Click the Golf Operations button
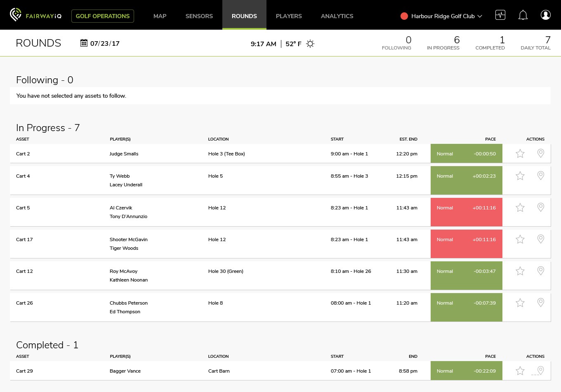561x392 pixels. click(103, 16)
